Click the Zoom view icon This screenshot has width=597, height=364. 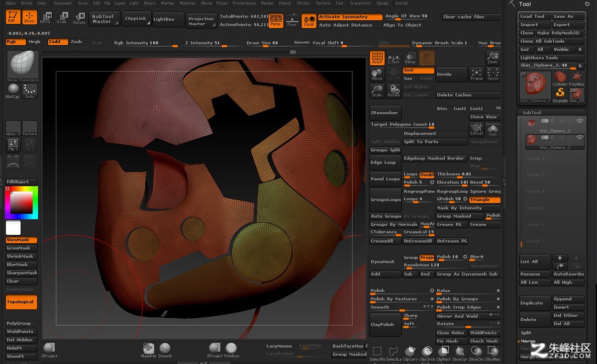click(493, 58)
